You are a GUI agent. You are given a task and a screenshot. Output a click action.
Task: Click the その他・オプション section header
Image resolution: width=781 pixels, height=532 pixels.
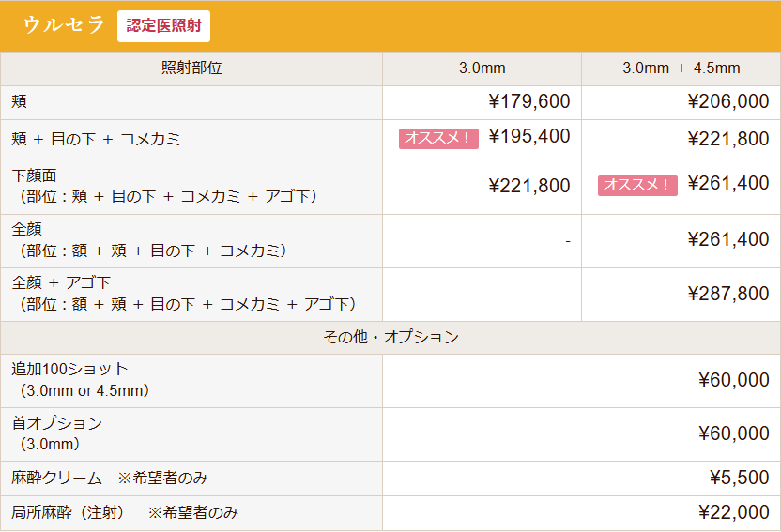point(390,337)
